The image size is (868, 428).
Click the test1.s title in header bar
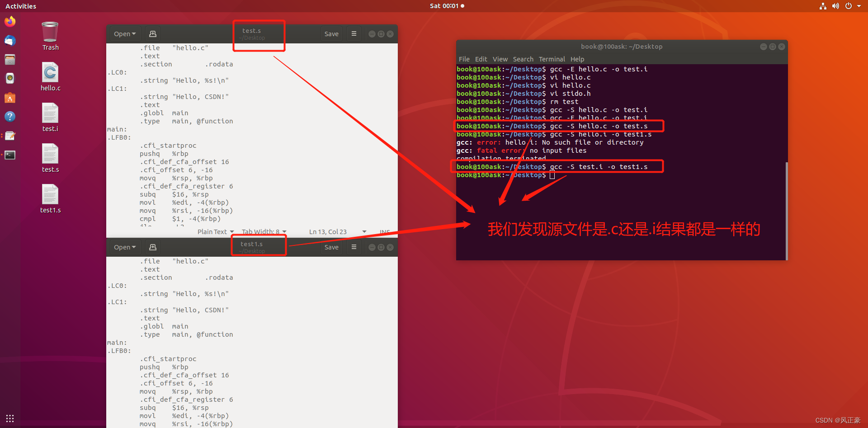coord(252,244)
